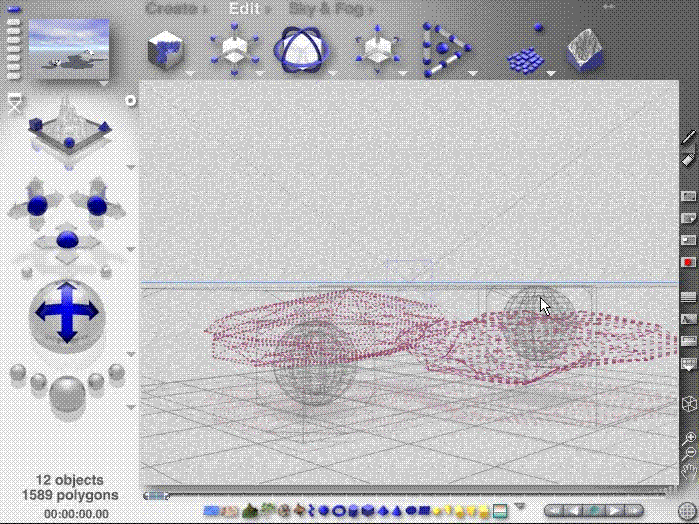Viewport: 699px width, 524px height.
Task: Click the Randomize tool icon
Action: pyautogui.click(x=521, y=52)
